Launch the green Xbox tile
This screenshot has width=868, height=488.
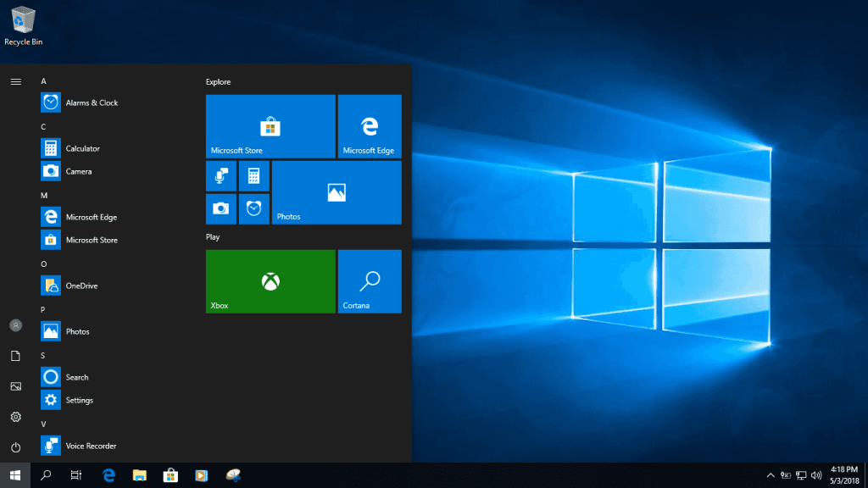(x=270, y=281)
